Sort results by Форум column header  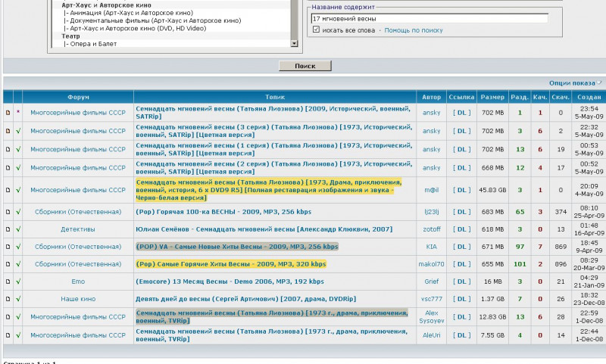pyautogui.click(x=78, y=97)
